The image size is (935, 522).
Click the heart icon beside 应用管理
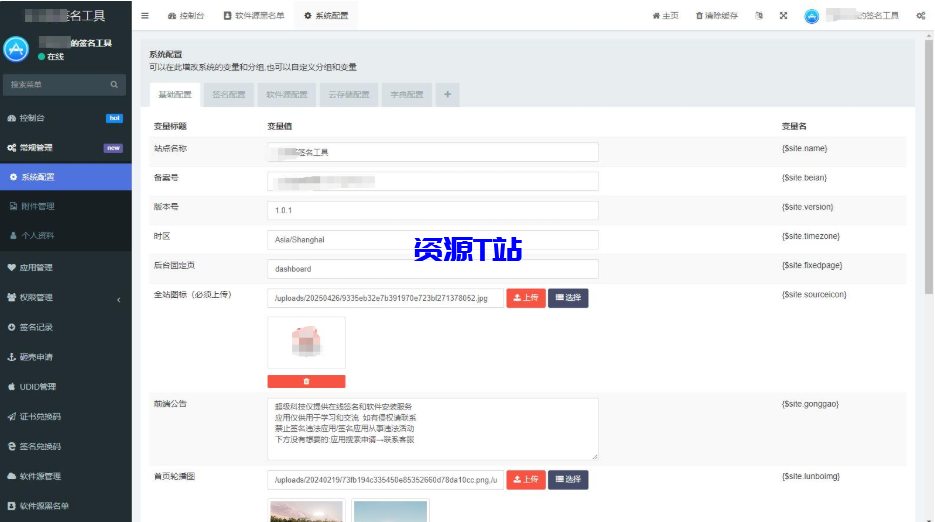pyautogui.click(x=11, y=268)
